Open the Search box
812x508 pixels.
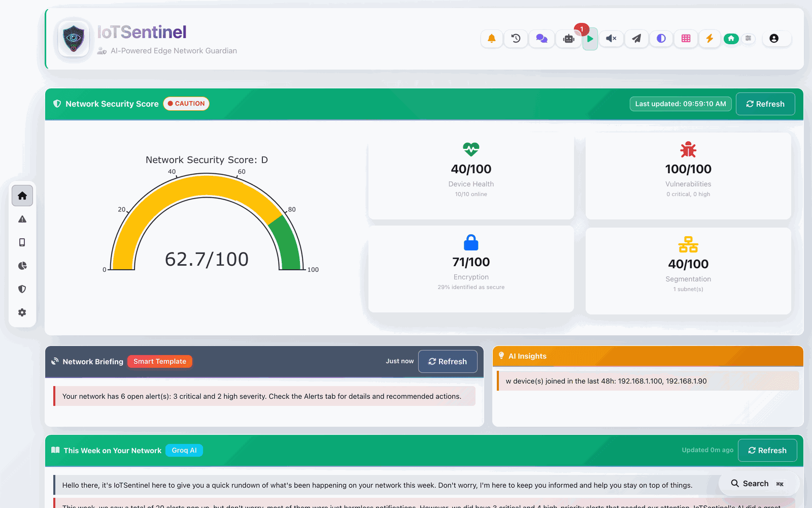point(759,484)
